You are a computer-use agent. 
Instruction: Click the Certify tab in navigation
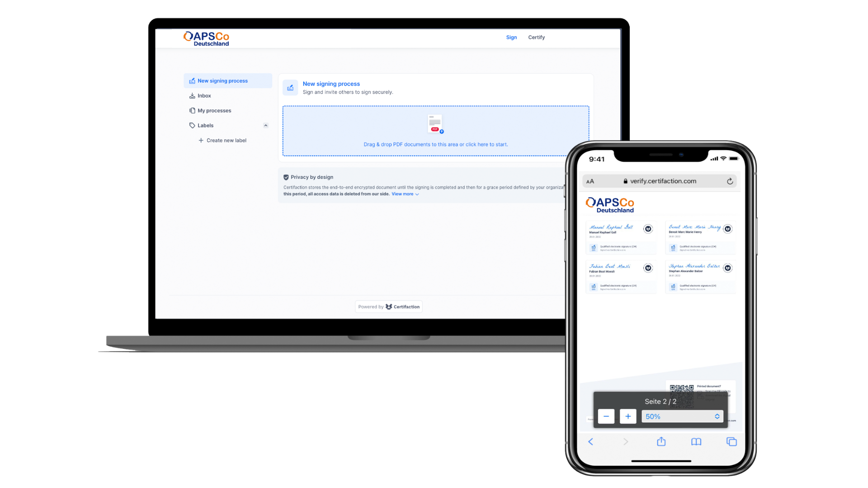[536, 37]
